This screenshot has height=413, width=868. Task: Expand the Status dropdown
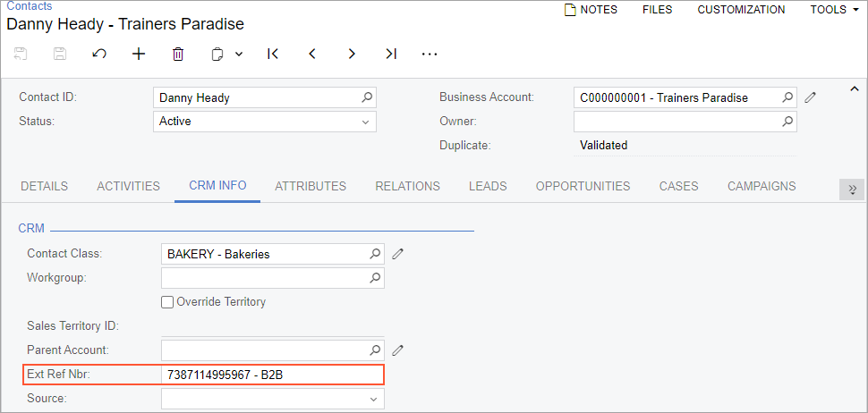pyautogui.click(x=365, y=122)
